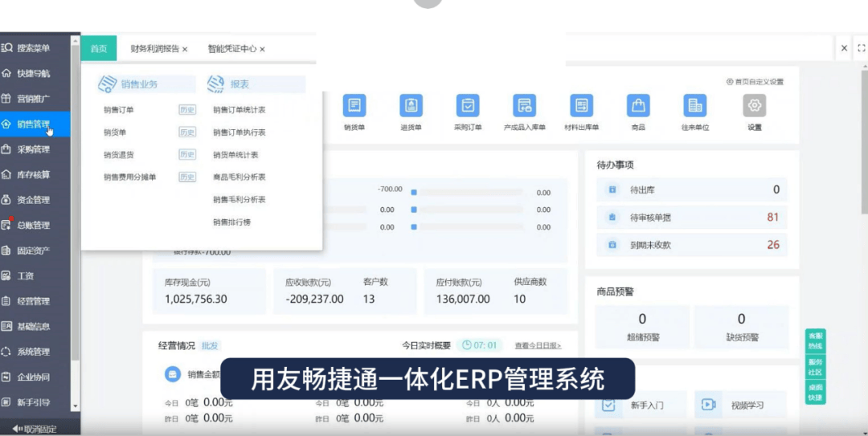Open 销货单 in the flyout menu
Image resolution: width=868 pixels, height=436 pixels.
[115, 132]
